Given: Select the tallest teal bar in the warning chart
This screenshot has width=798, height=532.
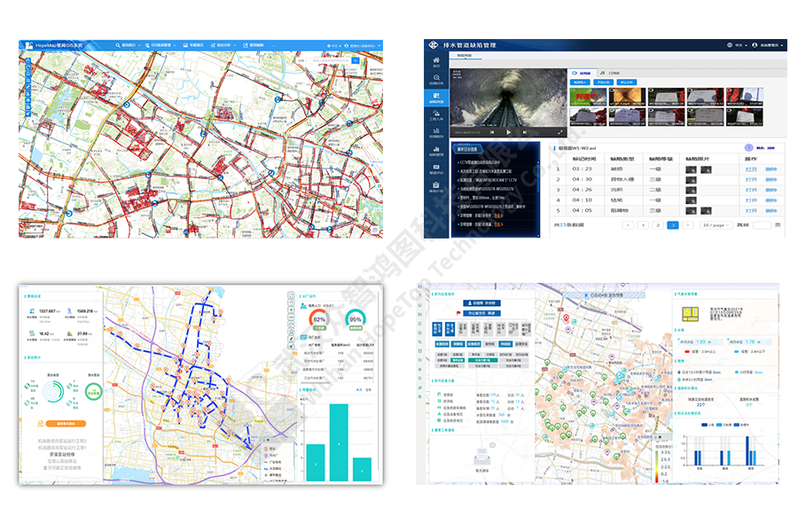Looking at the screenshot, I should 339,442.
